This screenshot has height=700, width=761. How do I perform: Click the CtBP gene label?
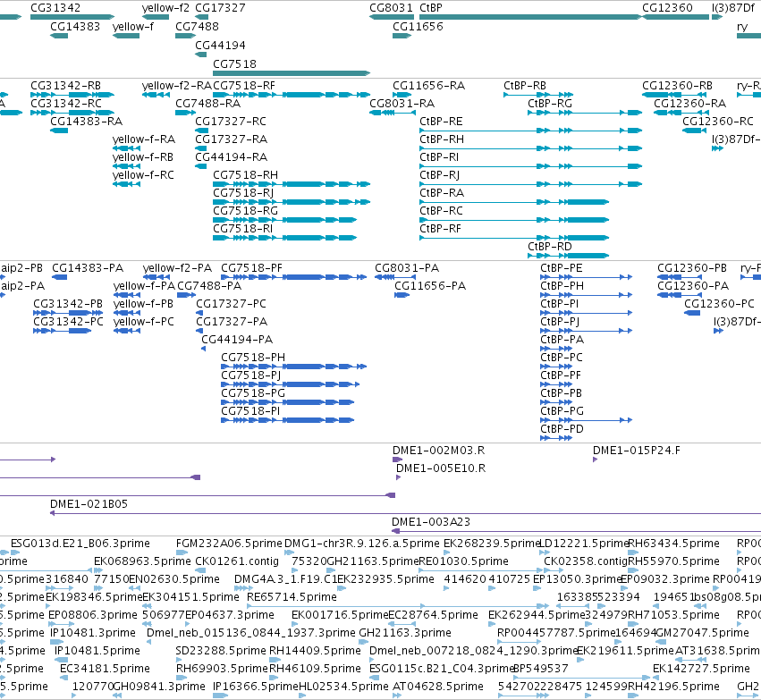point(430,8)
